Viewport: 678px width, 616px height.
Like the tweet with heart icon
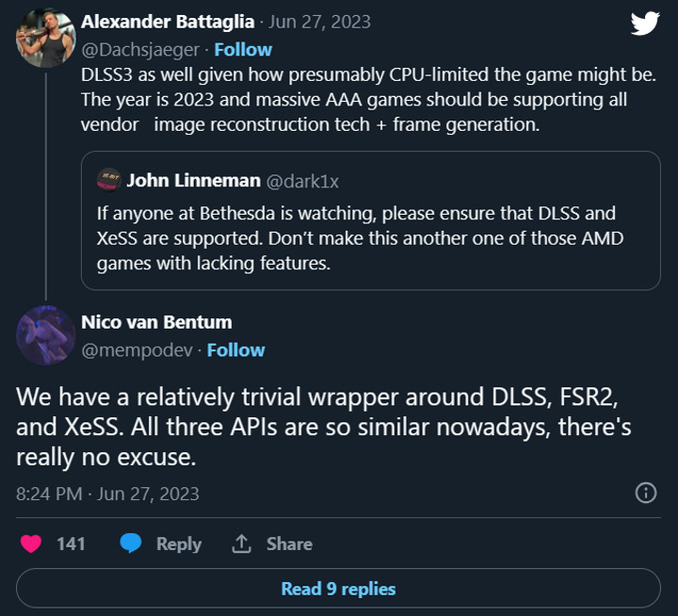32,543
